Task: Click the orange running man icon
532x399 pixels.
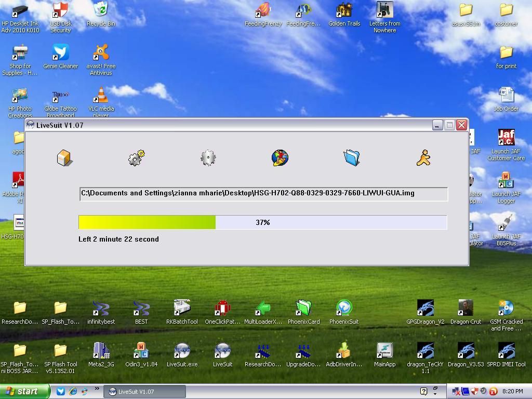Action: [423, 158]
